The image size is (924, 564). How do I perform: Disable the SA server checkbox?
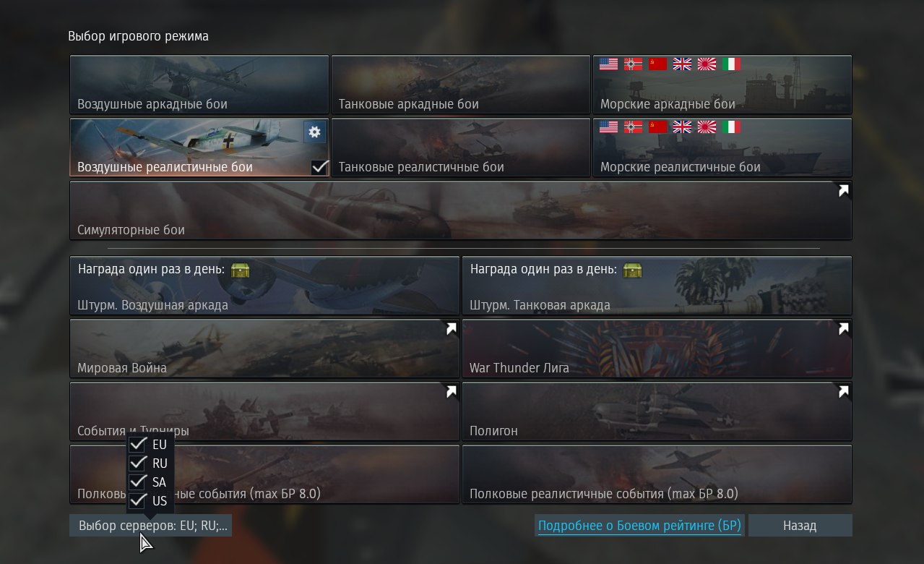tap(138, 482)
